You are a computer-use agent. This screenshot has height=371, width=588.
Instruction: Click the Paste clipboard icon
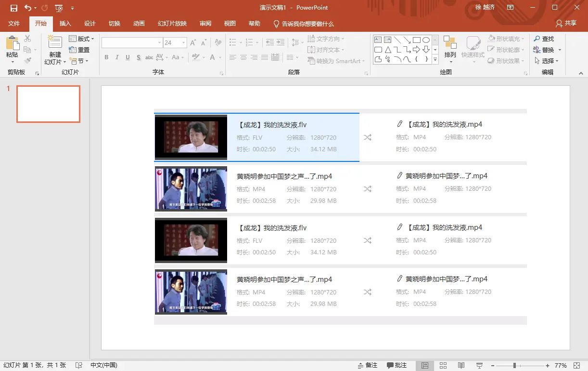click(x=12, y=43)
